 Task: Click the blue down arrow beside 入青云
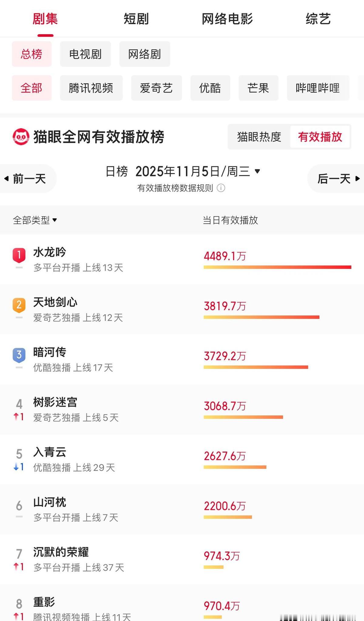point(16,467)
